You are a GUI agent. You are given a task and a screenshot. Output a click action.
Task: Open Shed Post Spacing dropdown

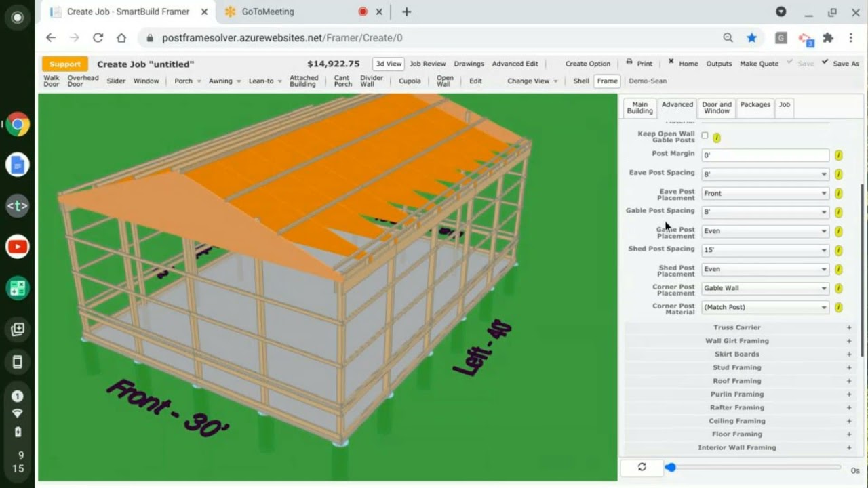point(765,250)
